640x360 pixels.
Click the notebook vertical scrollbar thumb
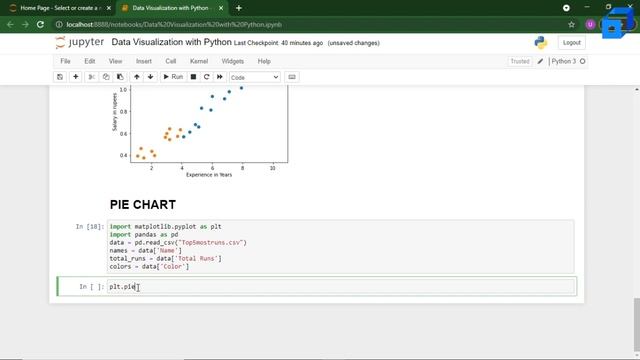point(637,324)
